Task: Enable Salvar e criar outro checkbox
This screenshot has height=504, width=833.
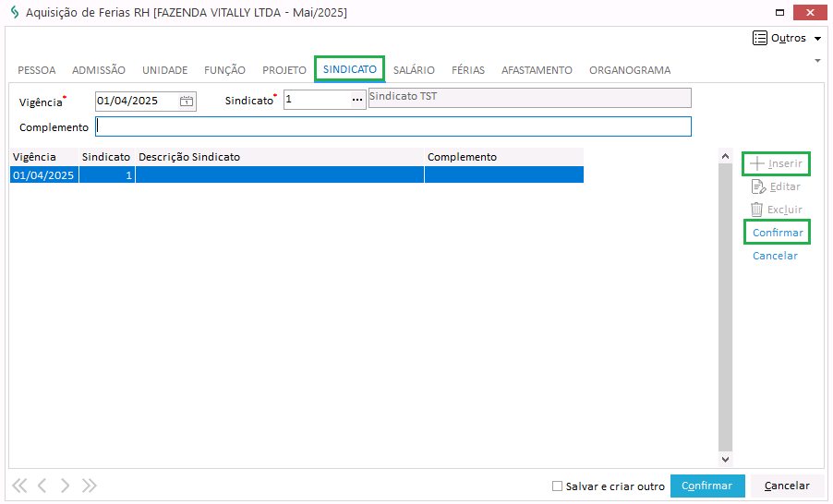Action: [557, 486]
